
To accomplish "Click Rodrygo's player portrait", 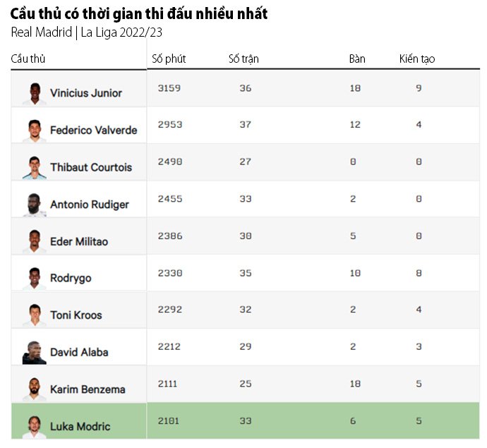I will pyautogui.click(x=35, y=279).
